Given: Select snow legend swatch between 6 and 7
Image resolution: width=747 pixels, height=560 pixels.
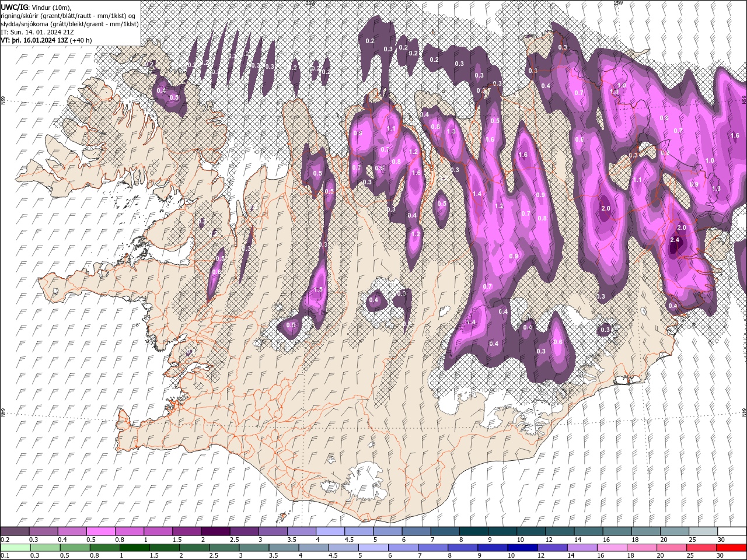Looking at the screenshot, I should coord(416,531).
